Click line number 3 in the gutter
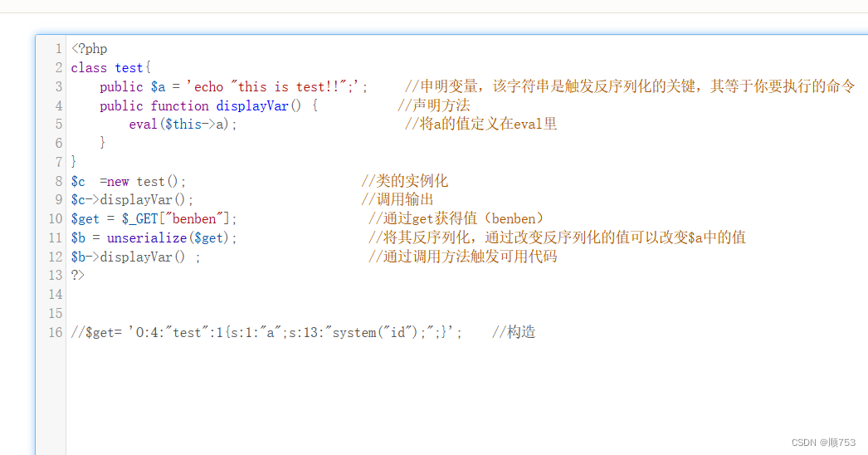Screen dimensions: 868x455 [59, 86]
